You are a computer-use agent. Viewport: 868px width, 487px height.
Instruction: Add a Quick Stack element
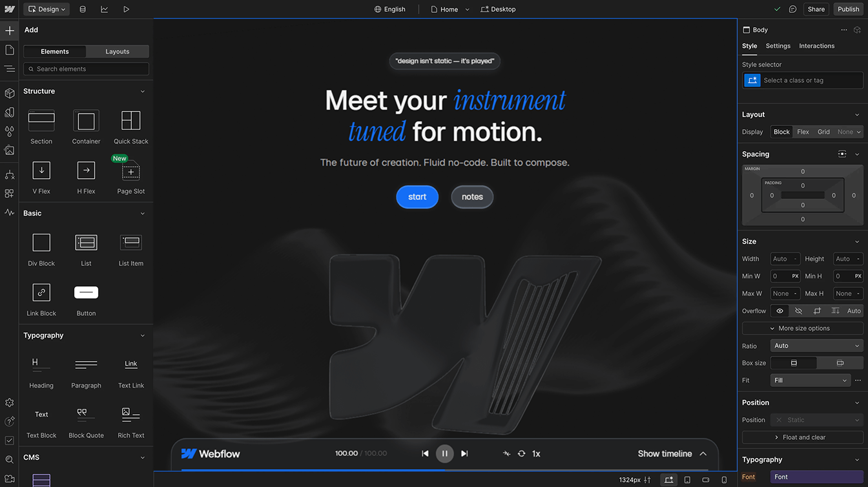pyautogui.click(x=131, y=127)
